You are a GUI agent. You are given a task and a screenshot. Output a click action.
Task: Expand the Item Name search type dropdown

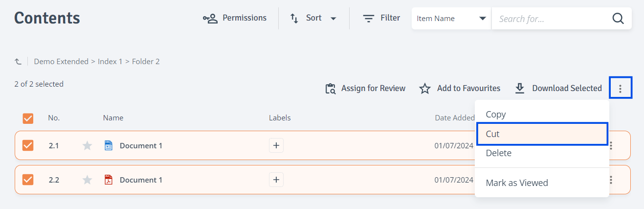click(x=451, y=19)
